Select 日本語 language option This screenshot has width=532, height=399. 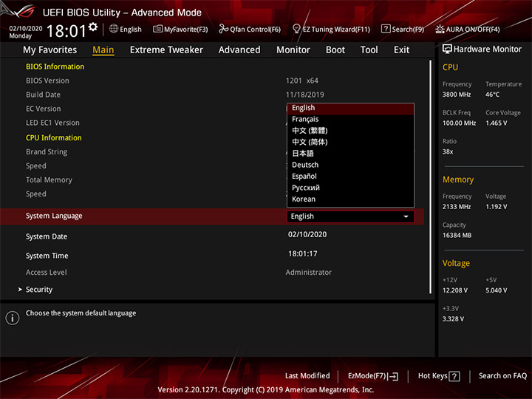(x=350, y=154)
